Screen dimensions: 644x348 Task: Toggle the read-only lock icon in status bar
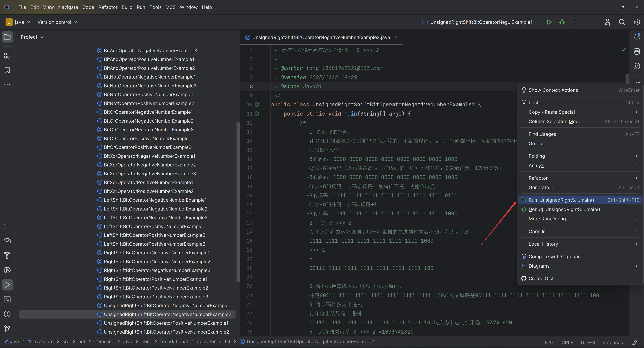[634, 342]
